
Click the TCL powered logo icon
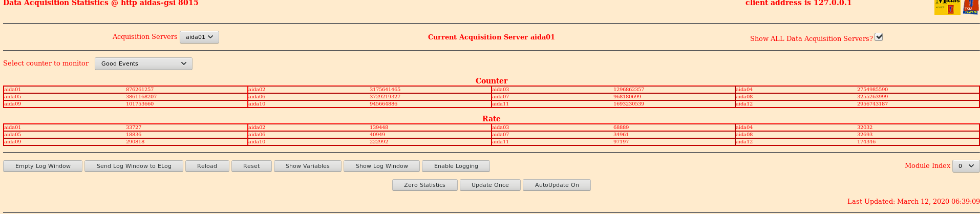tap(970, 7)
